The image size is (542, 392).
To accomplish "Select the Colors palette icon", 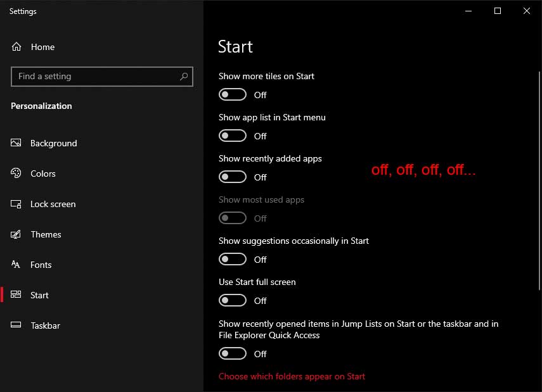I will point(16,173).
